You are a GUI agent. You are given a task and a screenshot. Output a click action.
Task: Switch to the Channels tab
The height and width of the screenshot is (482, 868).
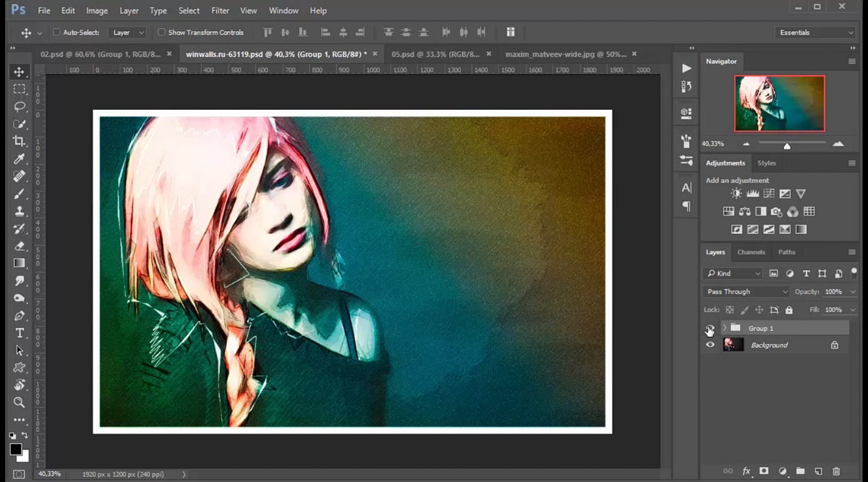pos(751,252)
